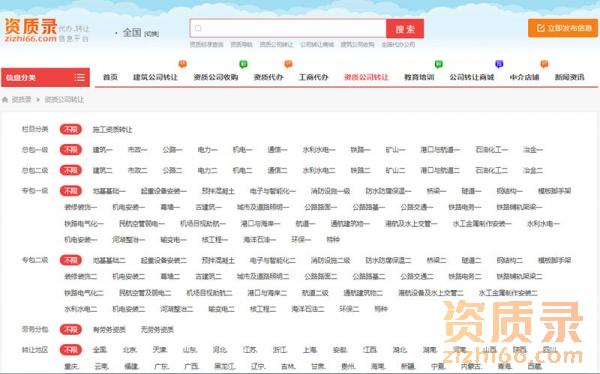600x374 pixels.
Task: Focus the top search input box
Action: [288, 28]
